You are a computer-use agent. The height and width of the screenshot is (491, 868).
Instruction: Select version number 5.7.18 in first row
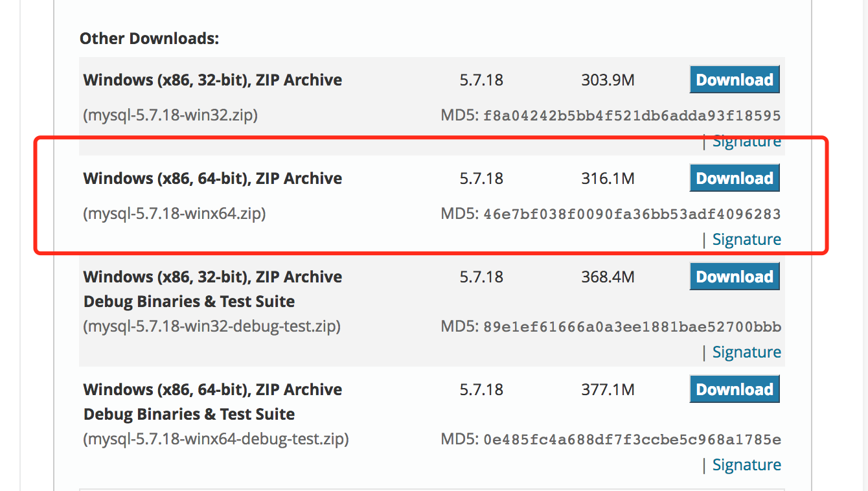click(481, 79)
